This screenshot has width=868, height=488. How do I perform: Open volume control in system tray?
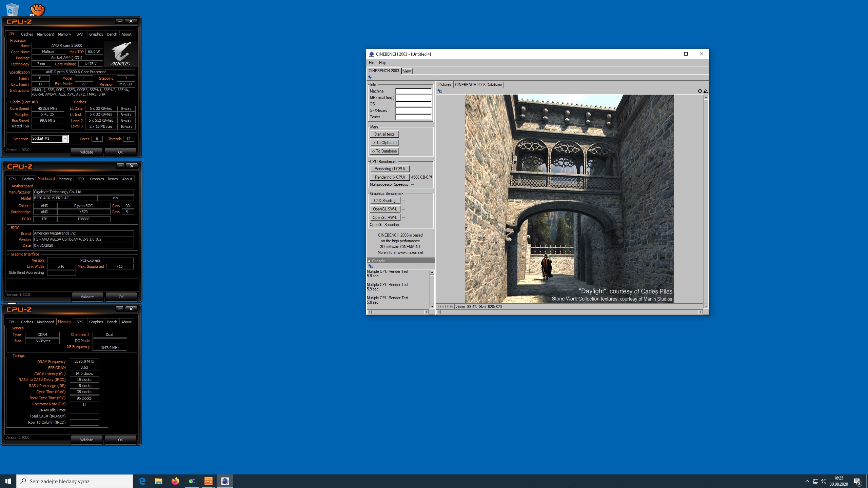click(823, 481)
